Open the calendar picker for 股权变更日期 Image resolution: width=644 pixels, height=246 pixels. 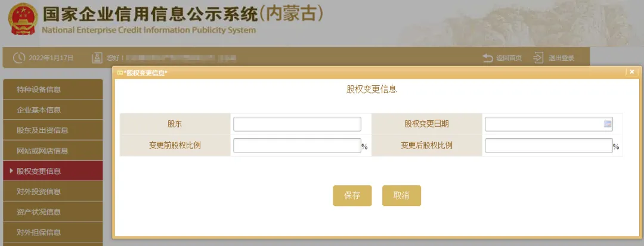(x=608, y=124)
